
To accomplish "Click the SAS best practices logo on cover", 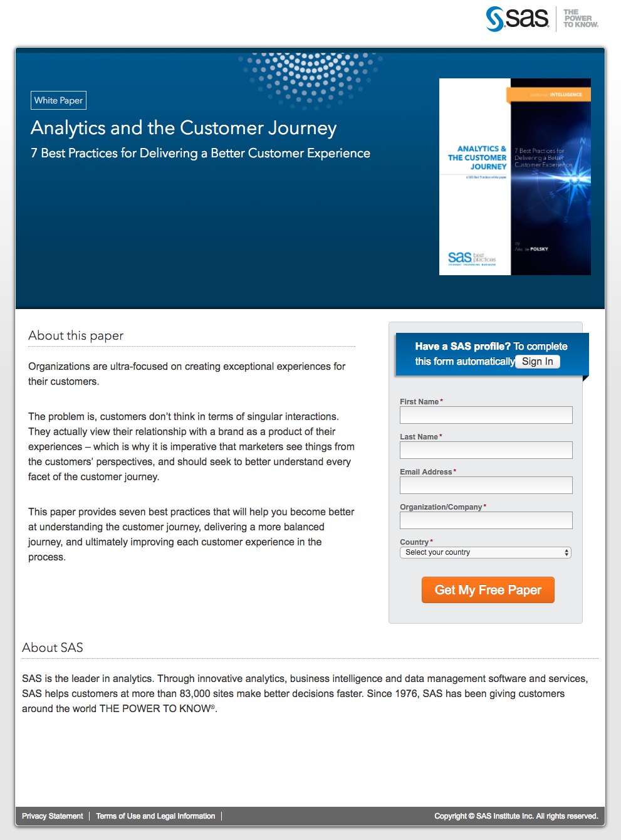I will click(471, 258).
